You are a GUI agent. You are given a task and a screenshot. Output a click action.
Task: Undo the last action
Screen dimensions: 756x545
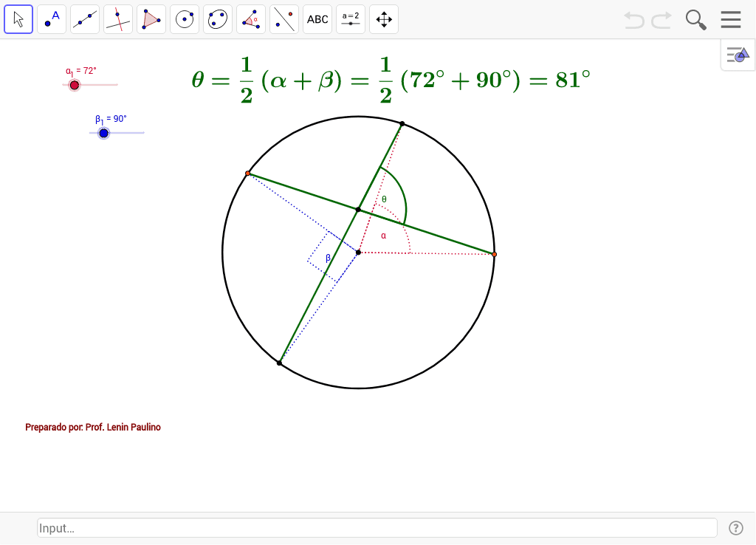click(x=633, y=20)
